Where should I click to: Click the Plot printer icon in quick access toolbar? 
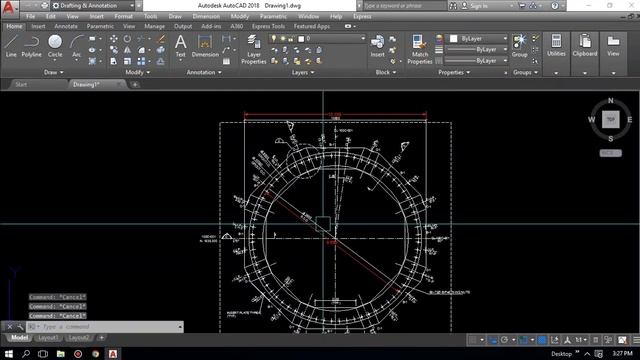(x=44, y=6)
